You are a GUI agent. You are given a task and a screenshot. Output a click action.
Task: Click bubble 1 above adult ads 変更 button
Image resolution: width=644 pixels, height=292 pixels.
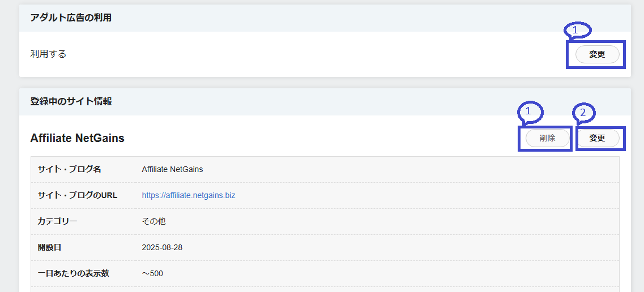(577, 30)
